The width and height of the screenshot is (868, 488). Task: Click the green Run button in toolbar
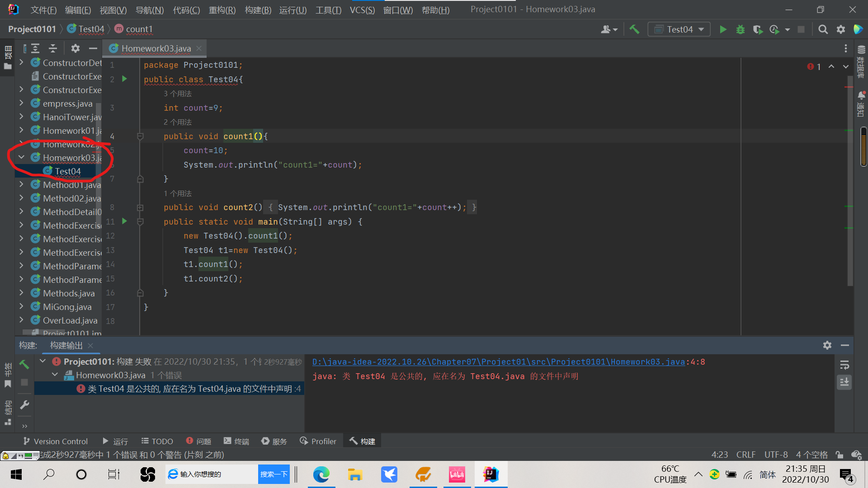click(x=723, y=29)
